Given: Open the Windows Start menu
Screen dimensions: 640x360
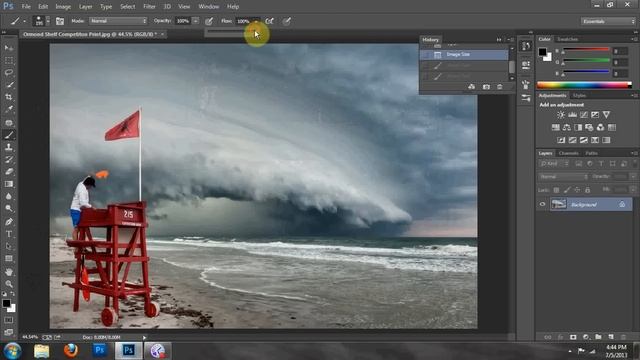Looking at the screenshot, I should pyautogui.click(x=12, y=351).
